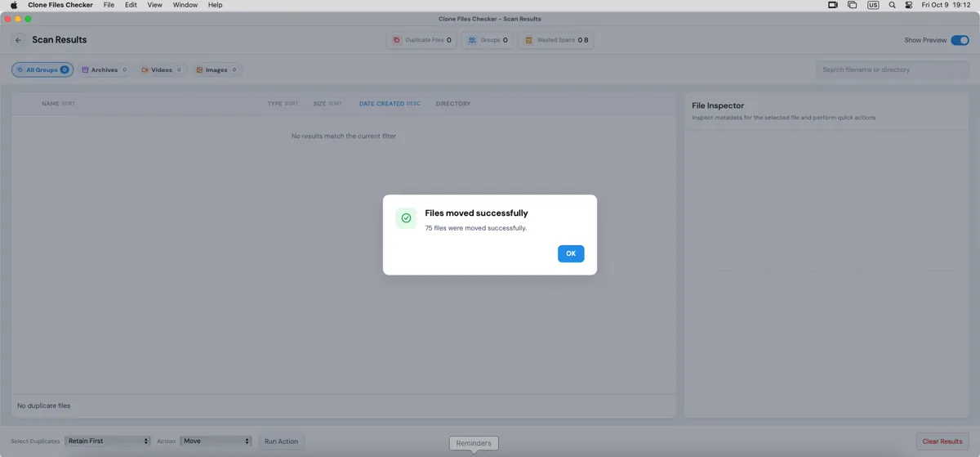980x457 pixels.
Task: Select the Images filter tab
Action: [x=216, y=70]
